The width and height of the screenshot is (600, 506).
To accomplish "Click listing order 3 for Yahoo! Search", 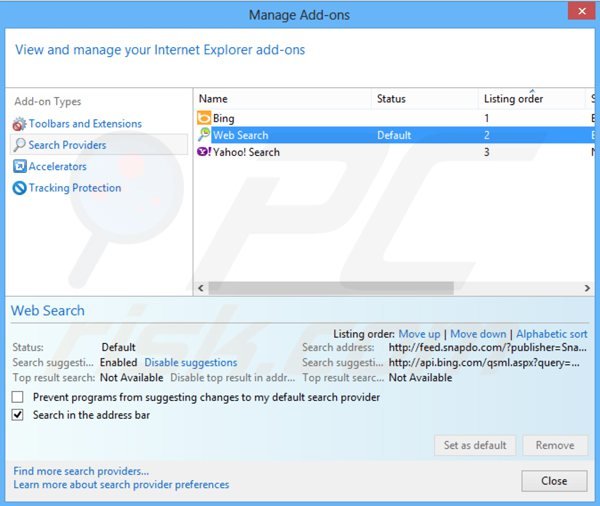I will (487, 152).
